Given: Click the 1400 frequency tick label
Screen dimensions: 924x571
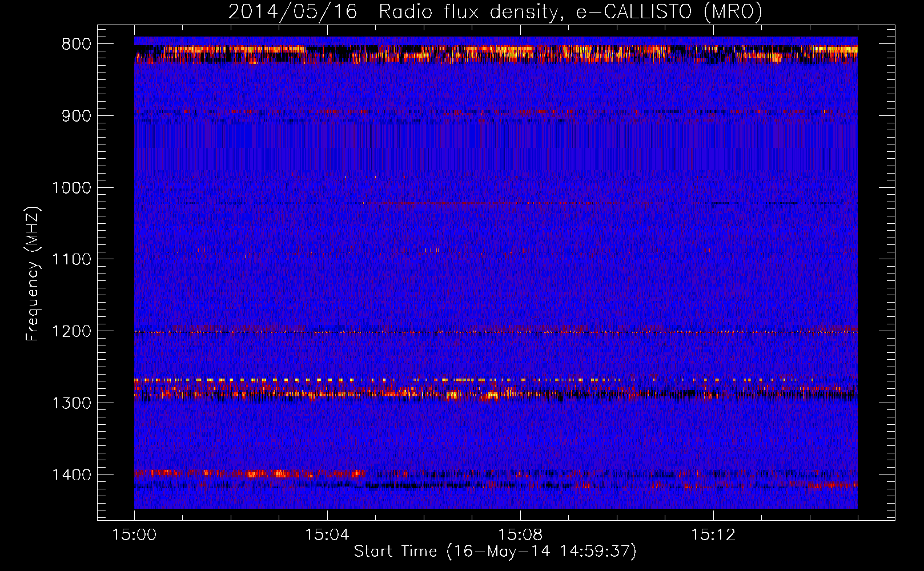Looking at the screenshot, I should [71, 475].
